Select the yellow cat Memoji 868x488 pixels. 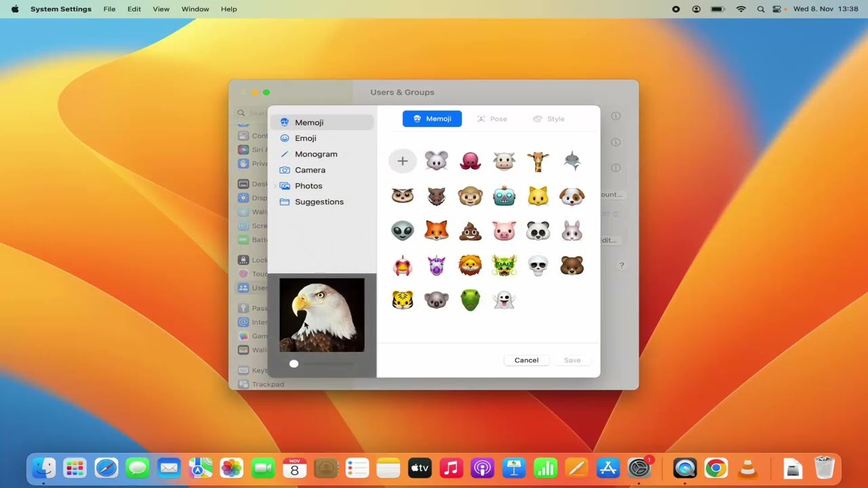click(x=538, y=196)
